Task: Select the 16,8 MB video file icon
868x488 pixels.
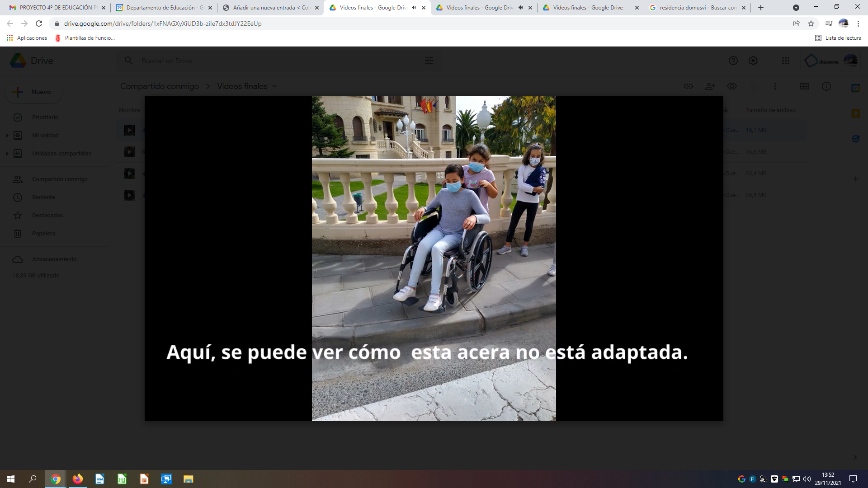Action: click(129, 152)
